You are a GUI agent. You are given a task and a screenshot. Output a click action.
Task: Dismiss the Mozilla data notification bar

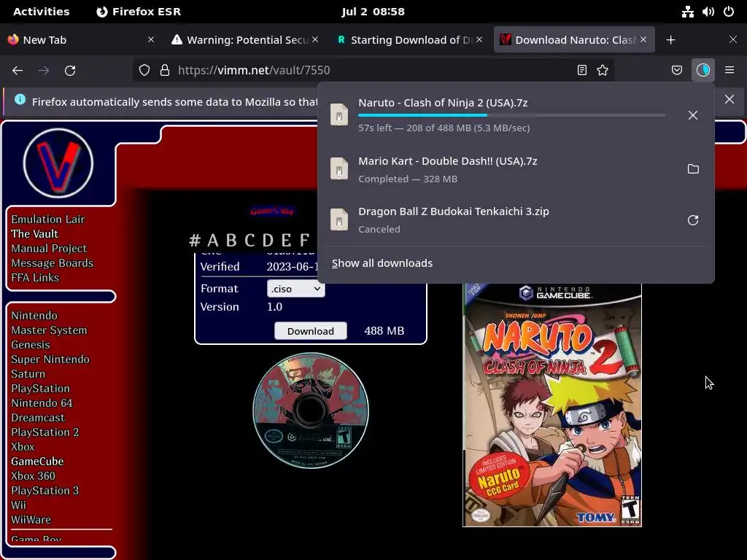coord(729,99)
